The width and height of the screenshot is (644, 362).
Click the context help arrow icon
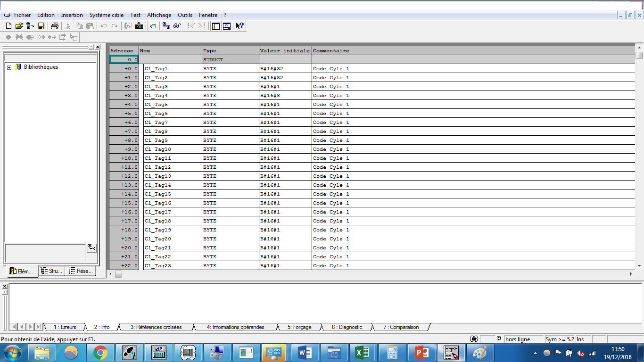240,26
